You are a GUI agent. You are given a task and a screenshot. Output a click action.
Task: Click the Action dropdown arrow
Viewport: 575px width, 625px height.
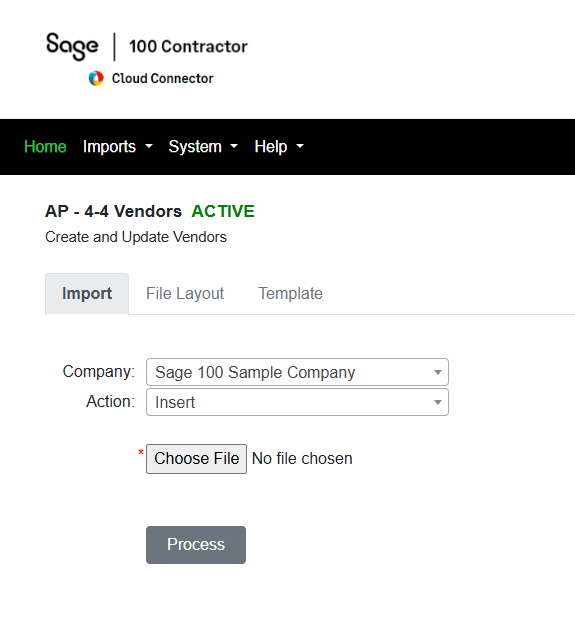[438, 403]
